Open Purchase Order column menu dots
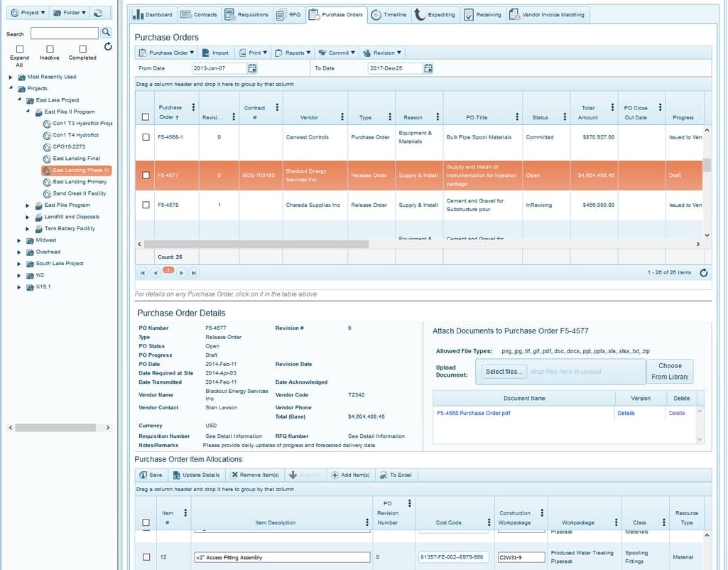728x570 pixels. pos(193,107)
